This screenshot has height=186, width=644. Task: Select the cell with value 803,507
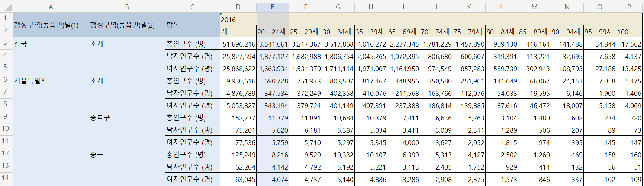(338, 81)
